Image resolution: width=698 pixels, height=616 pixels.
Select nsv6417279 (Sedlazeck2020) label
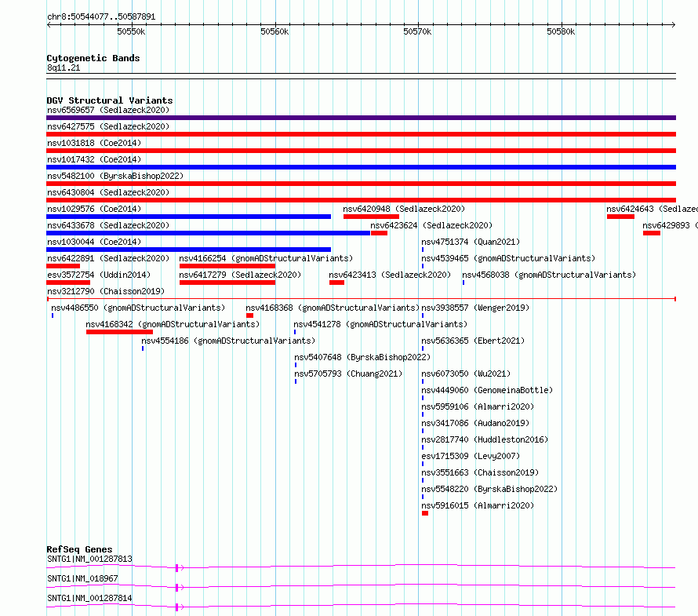tap(240, 275)
